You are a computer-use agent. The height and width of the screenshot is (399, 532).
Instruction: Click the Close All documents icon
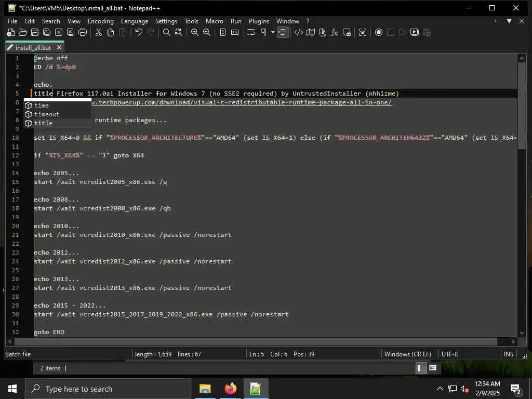tap(71, 32)
